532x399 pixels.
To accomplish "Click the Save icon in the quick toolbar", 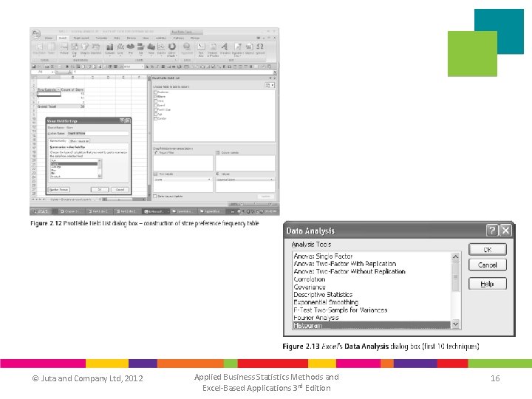I will tap(34, 66).
